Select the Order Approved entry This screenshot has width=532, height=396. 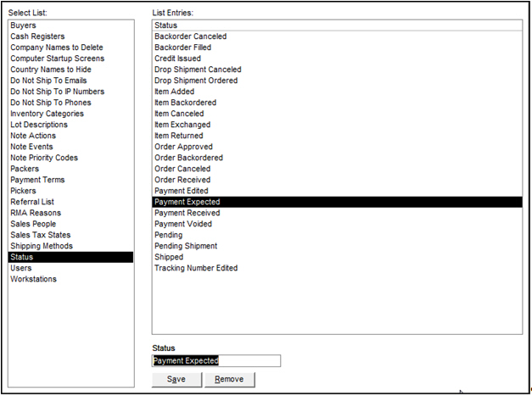183,147
